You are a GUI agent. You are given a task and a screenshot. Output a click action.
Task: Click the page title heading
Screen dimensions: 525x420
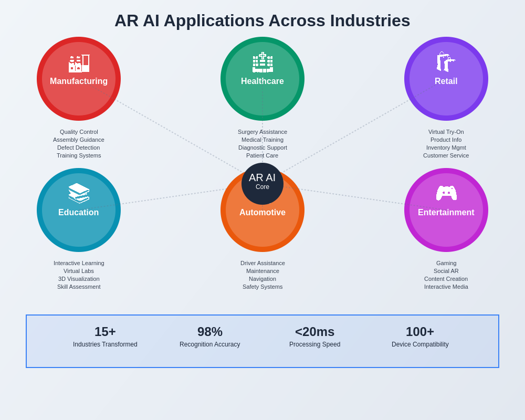click(x=262, y=20)
